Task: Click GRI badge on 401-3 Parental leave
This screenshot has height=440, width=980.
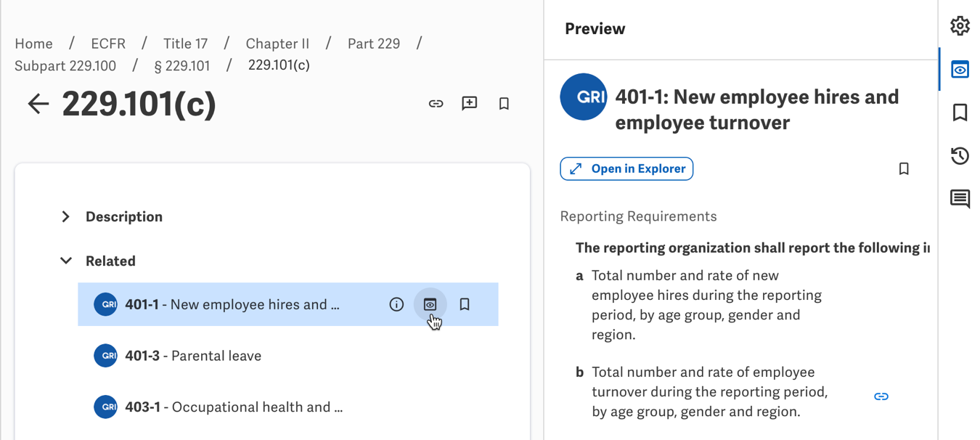Action: tap(106, 356)
